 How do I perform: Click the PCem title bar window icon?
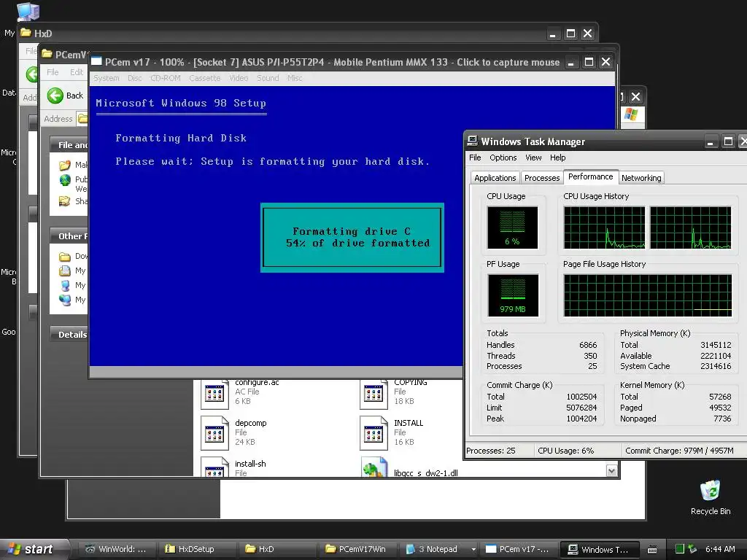97,62
